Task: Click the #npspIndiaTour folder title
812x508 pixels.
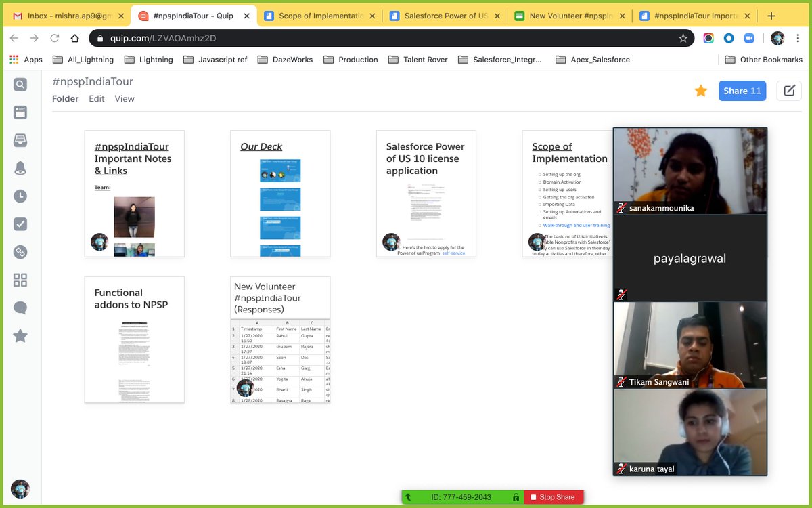Action: [93, 81]
